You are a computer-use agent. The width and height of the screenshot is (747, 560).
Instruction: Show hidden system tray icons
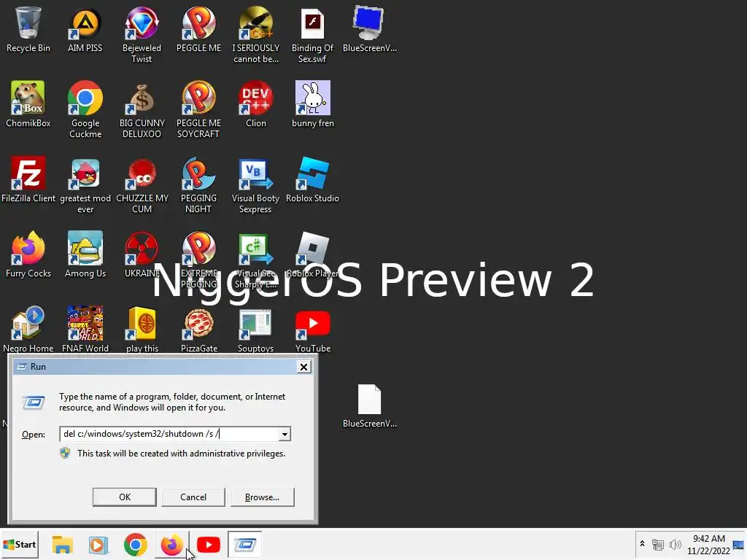[642, 544]
